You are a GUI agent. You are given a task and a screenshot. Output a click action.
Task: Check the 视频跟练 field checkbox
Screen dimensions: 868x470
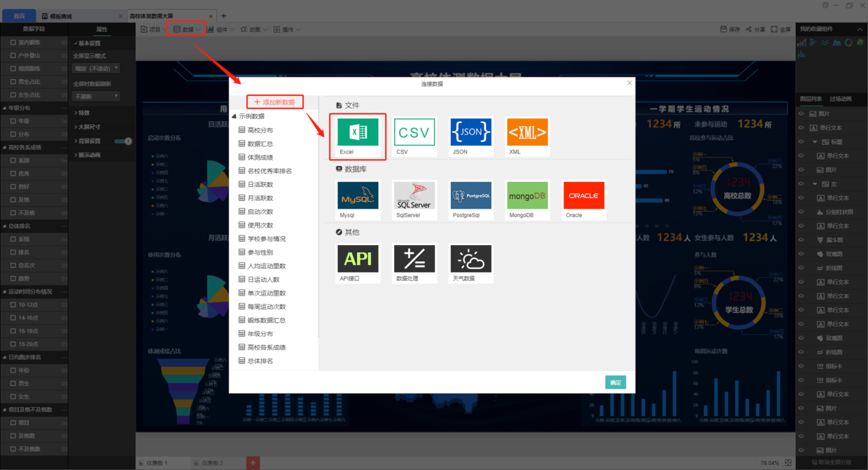click(13, 69)
